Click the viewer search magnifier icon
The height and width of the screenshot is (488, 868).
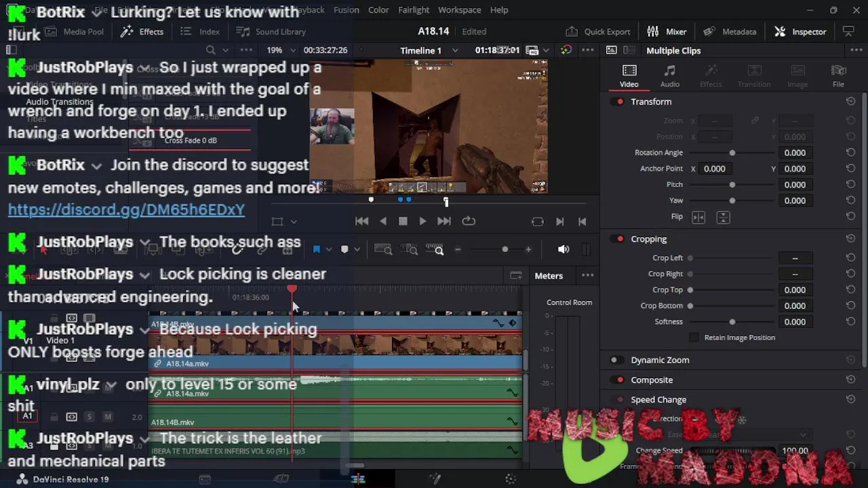point(211,50)
